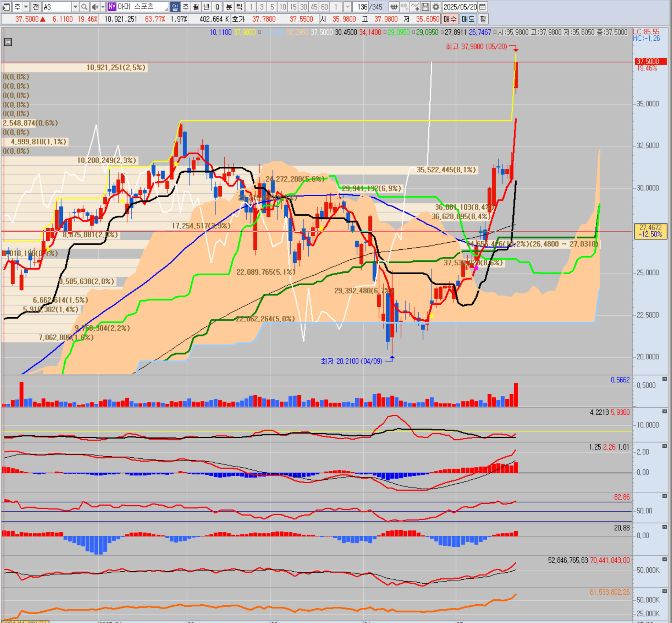Select the 15 interval button
The width and height of the screenshot is (672, 623).
pos(293,7)
